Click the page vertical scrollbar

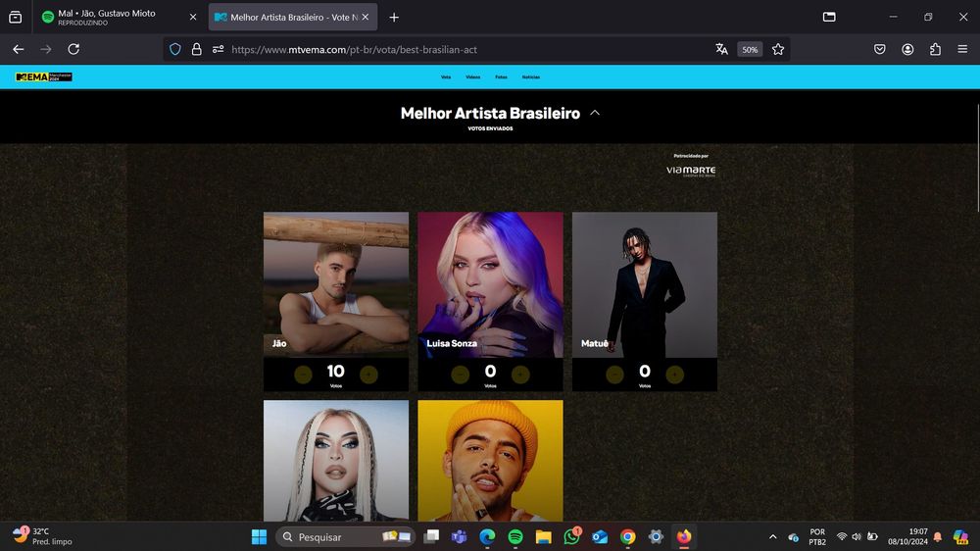coord(977,160)
